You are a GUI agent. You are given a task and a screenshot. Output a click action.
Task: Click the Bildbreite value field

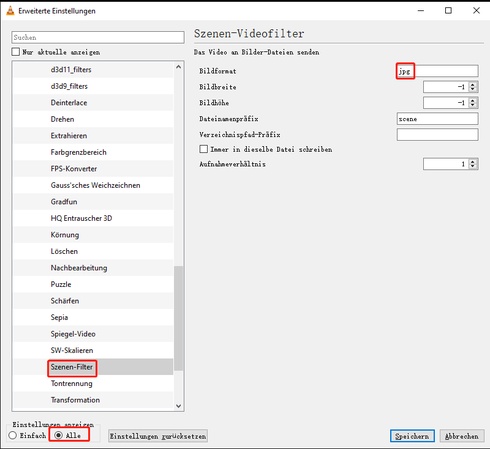point(446,87)
